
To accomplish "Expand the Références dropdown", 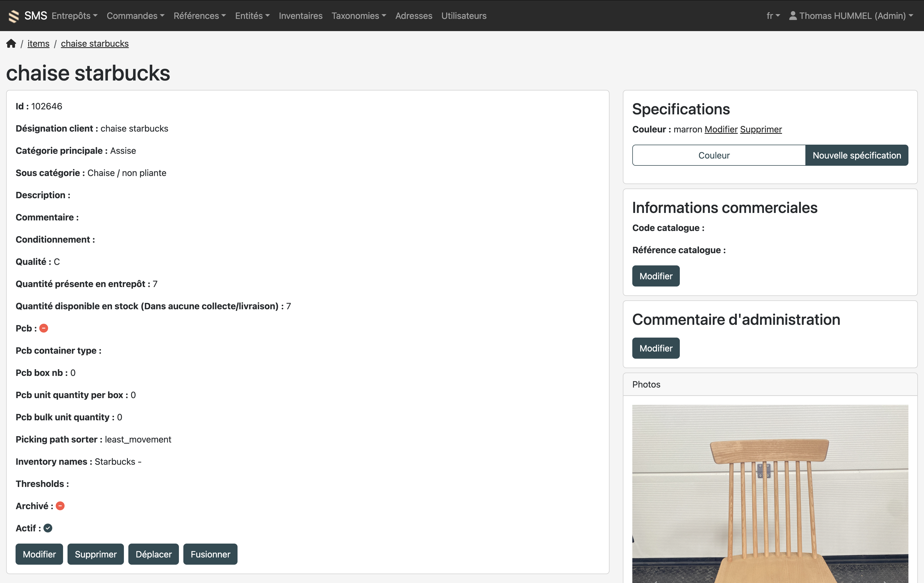I will coord(199,16).
